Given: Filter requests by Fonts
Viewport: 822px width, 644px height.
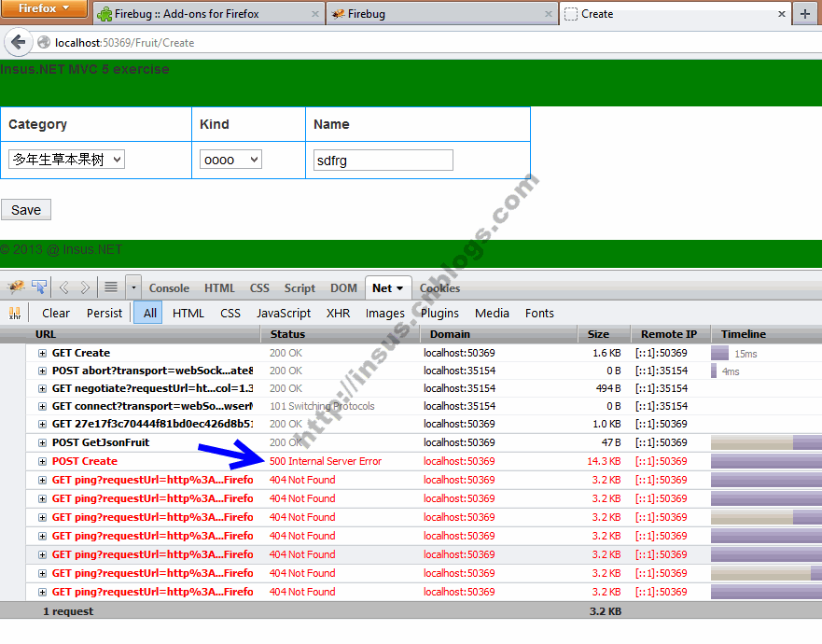Looking at the screenshot, I should (539, 313).
